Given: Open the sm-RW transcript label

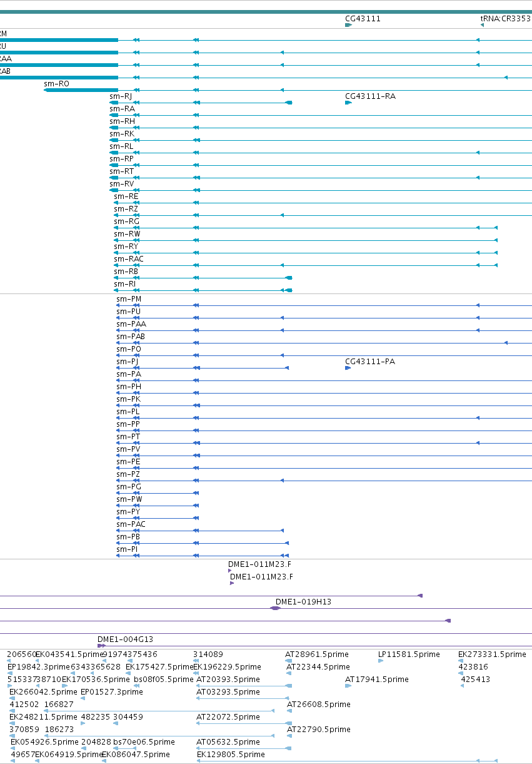Looking at the screenshot, I should click(127, 234).
